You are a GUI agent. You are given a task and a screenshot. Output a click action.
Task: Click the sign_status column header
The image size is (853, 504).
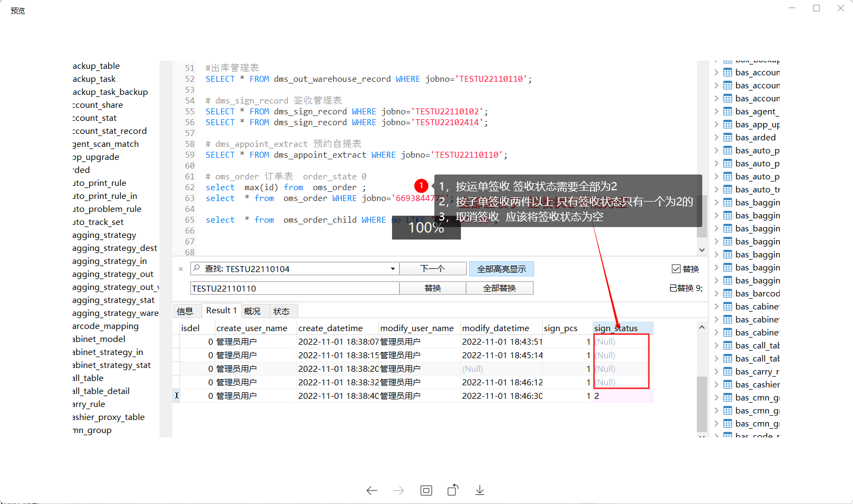[623, 328]
